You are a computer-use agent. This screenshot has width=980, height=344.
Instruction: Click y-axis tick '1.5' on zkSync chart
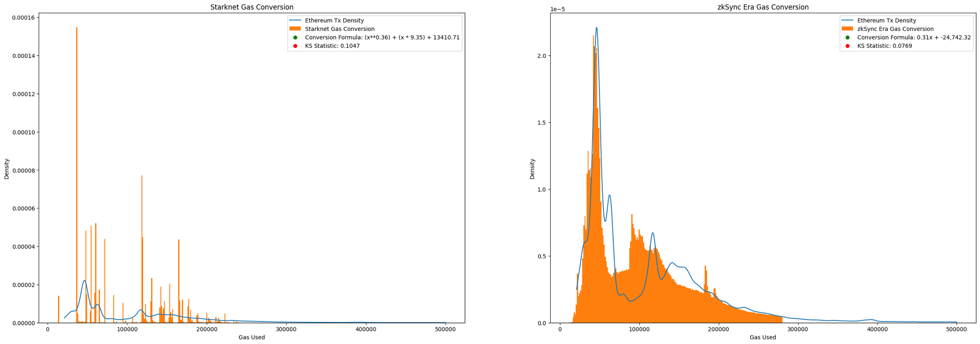click(x=541, y=123)
